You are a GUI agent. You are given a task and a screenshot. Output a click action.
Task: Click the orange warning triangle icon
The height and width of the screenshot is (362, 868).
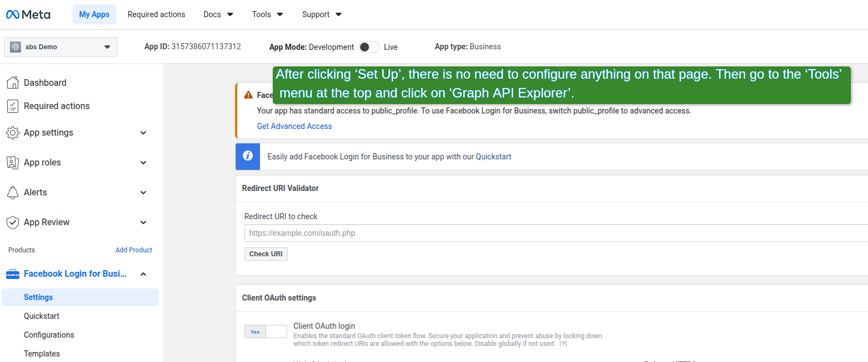pyautogui.click(x=248, y=95)
